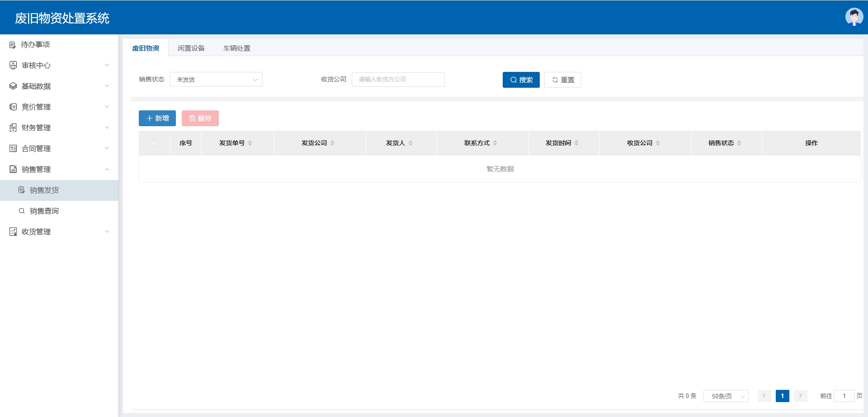Click the 收货公司 input field
Screen dimensions: 868x417
pyautogui.click(x=398, y=80)
